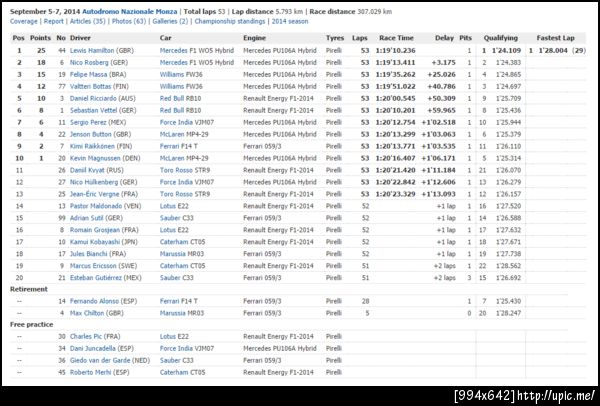Open Sergio Perez driver link
Viewport: 600px width, 406px height.
(x=88, y=122)
